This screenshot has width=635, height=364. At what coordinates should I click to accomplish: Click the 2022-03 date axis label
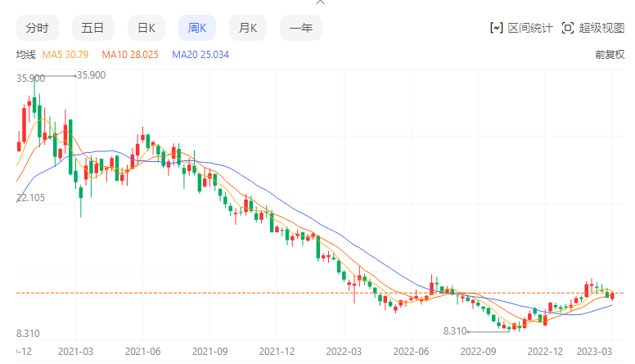[x=344, y=352]
